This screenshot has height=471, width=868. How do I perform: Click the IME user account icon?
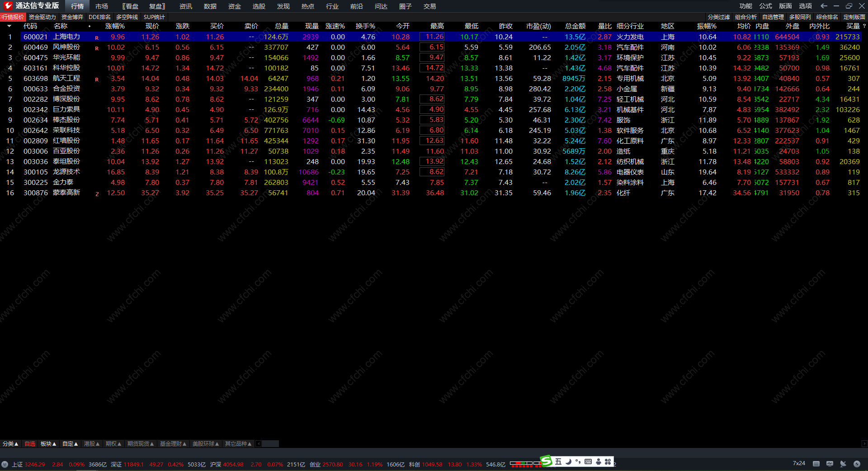click(599, 462)
